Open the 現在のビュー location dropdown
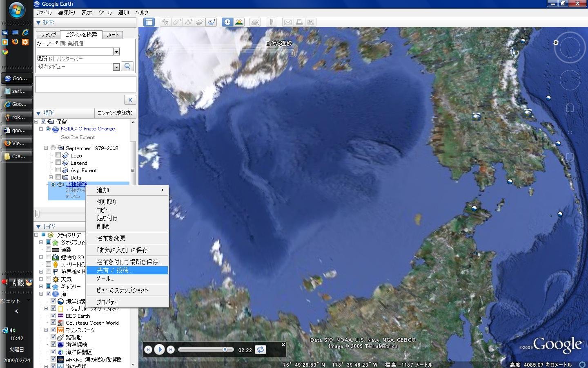The height and width of the screenshot is (368, 588). (x=116, y=67)
